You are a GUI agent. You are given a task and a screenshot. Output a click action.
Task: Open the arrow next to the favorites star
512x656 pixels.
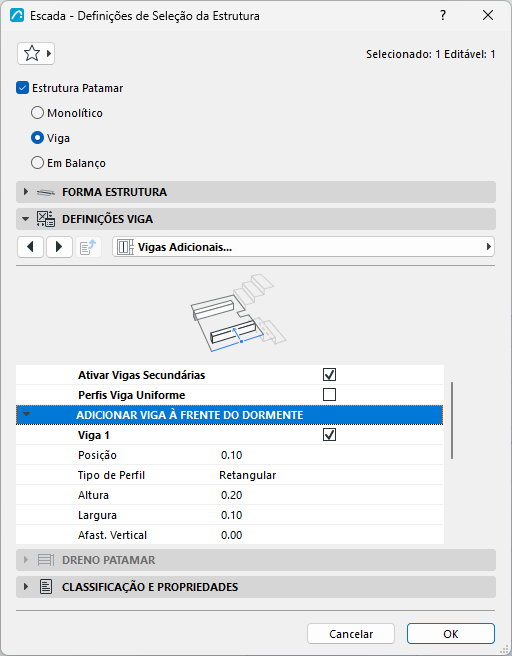49,54
